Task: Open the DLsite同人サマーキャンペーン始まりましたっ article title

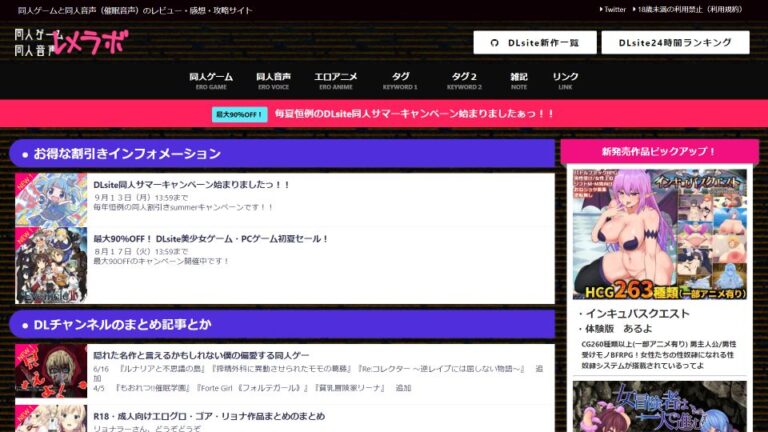Action: click(x=192, y=185)
